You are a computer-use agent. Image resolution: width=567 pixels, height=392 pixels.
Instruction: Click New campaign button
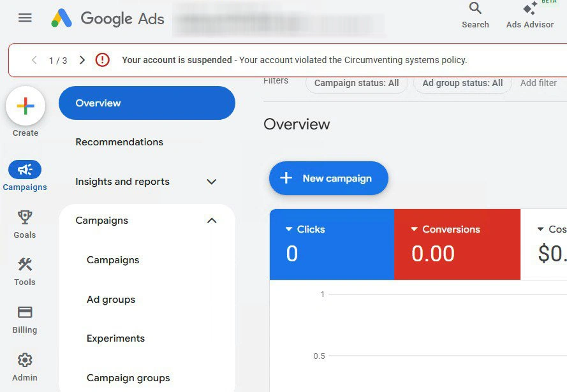pos(328,178)
